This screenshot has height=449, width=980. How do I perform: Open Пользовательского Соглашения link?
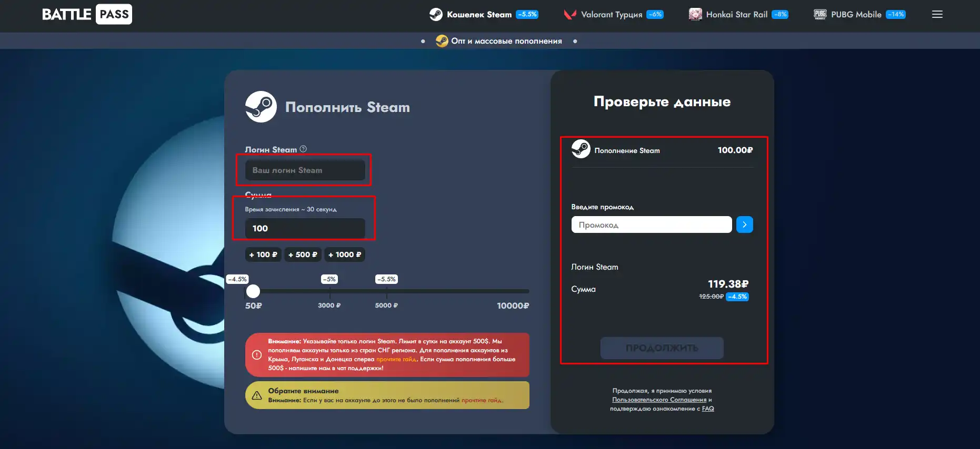pos(659,400)
